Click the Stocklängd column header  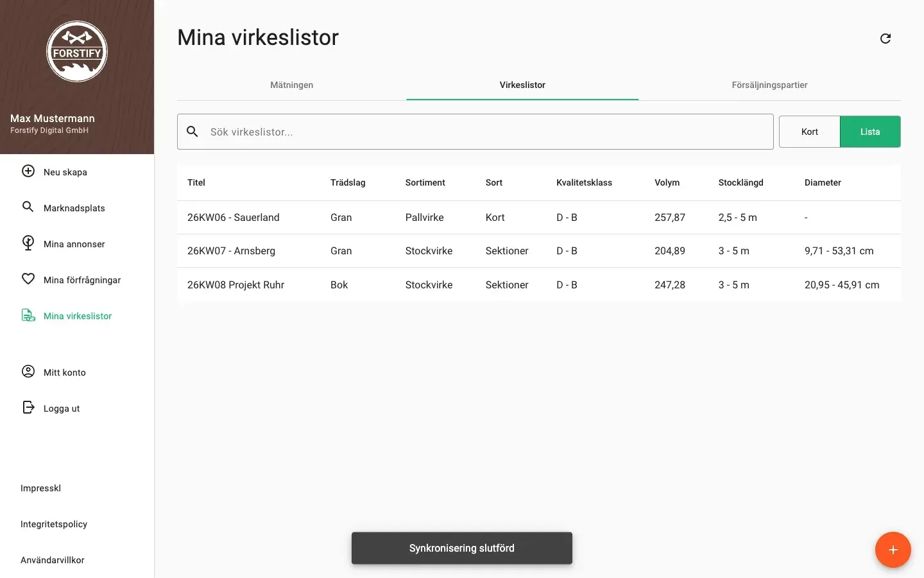point(741,182)
